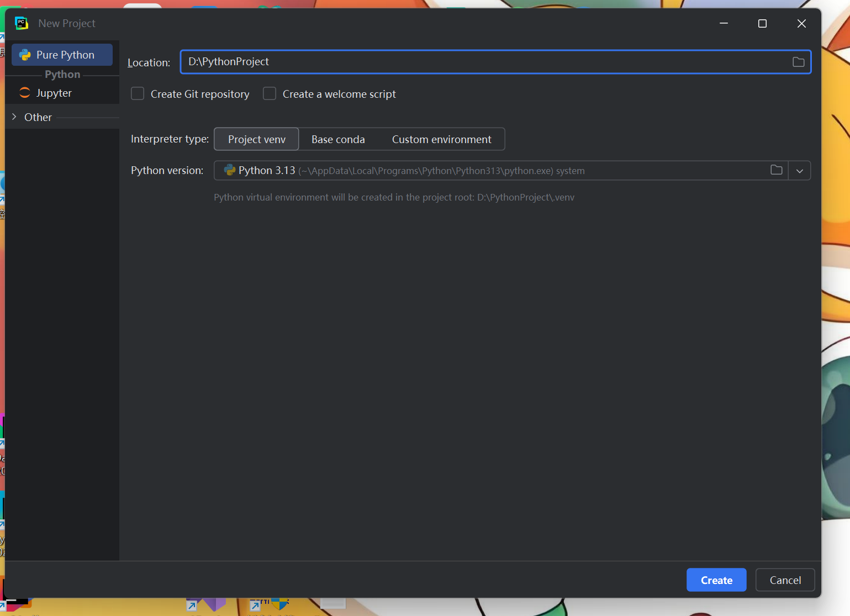Screen dimensions: 850x616
Task: Enable Create Git repository checkbox
Action: click(138, 94)
